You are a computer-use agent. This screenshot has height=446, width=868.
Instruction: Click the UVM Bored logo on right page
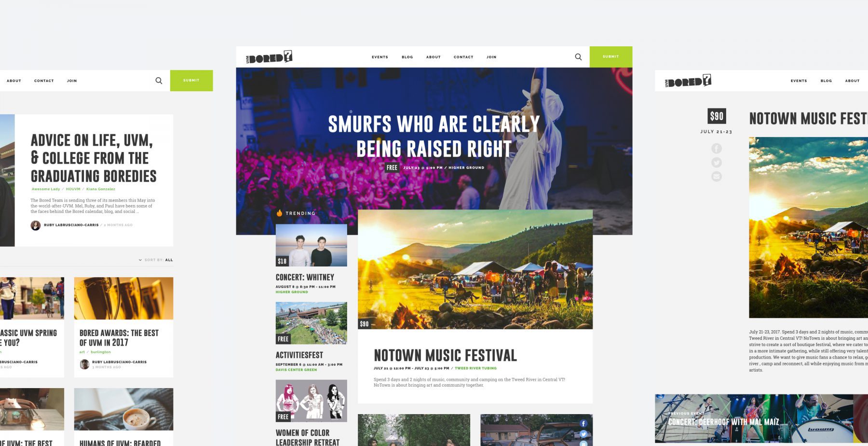click(x=688, y=81)
